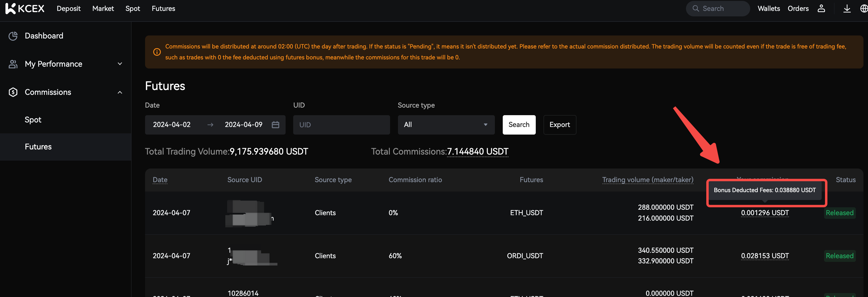Click the KCEX logo

click(25, 8)
